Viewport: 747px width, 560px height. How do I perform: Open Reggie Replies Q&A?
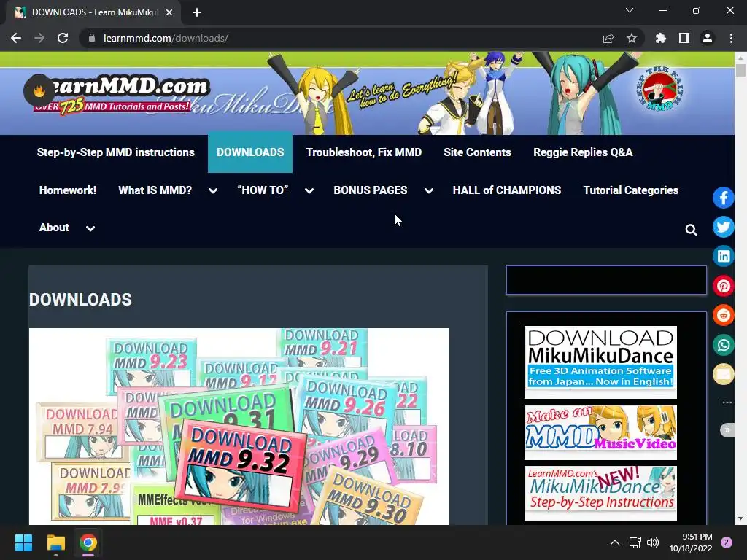click(x=583, y=152)
